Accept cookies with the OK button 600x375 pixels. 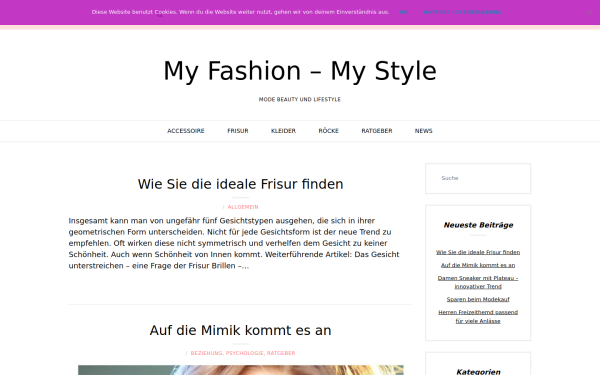pos(403,12)
